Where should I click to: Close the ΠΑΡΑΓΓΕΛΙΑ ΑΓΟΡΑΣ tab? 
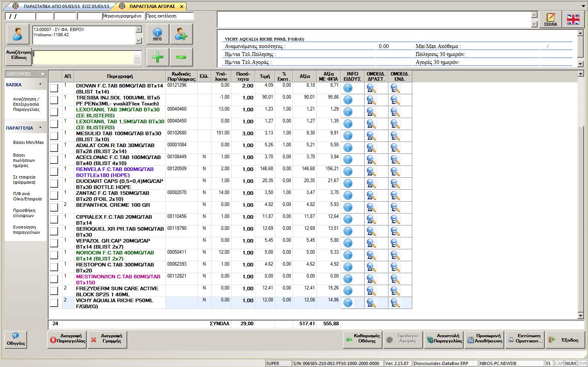[181, 6]
